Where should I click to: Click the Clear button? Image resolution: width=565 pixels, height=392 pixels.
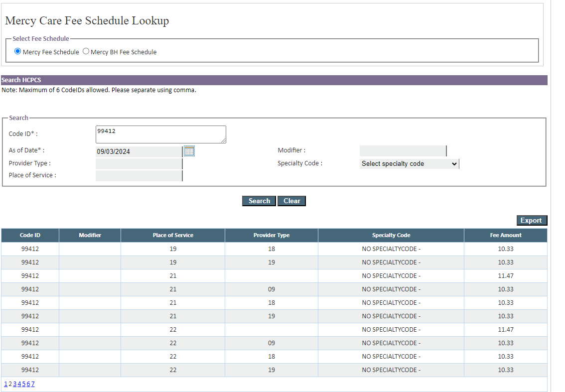coord(292,201)
